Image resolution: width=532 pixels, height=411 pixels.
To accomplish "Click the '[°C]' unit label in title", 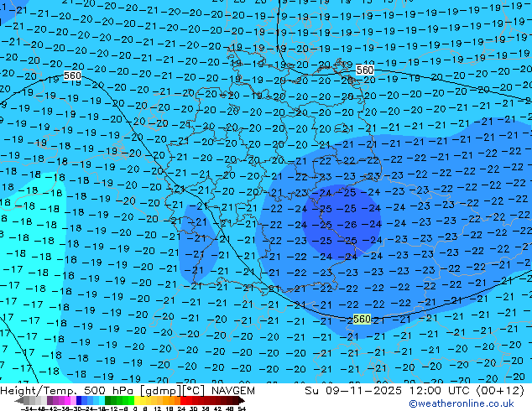I will coord(195,391).
